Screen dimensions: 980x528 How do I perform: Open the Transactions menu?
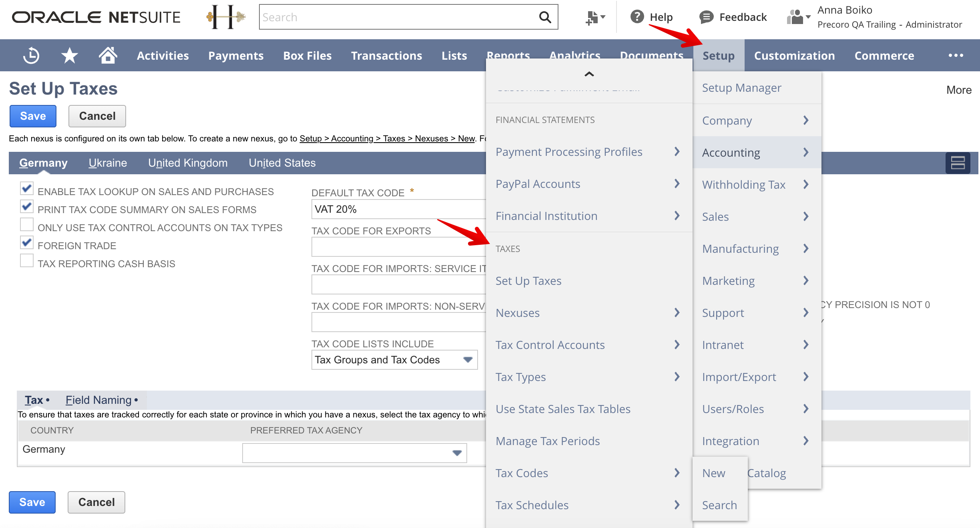386,55
